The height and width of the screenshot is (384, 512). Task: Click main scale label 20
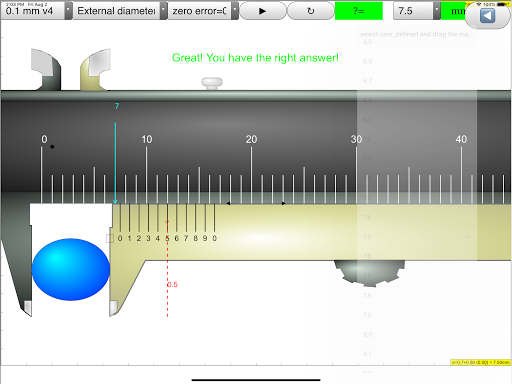[251, 139]
